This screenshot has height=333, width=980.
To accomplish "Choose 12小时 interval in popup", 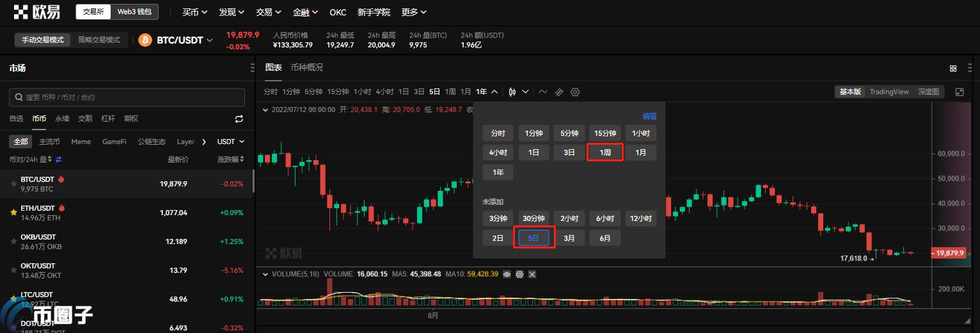I will 640,218.
